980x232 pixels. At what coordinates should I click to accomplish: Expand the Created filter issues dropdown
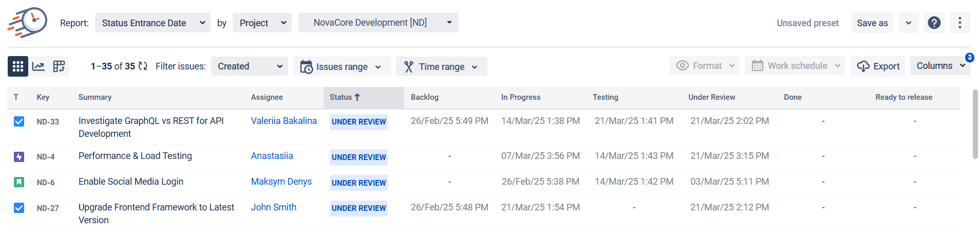(x=250, y=66)
